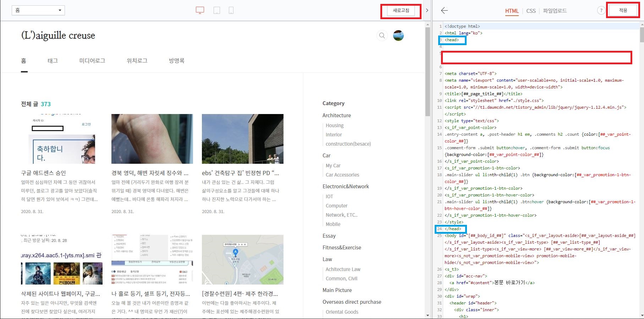
Task: Switch to mobile phone preview icon
Action: coord(231,11)
